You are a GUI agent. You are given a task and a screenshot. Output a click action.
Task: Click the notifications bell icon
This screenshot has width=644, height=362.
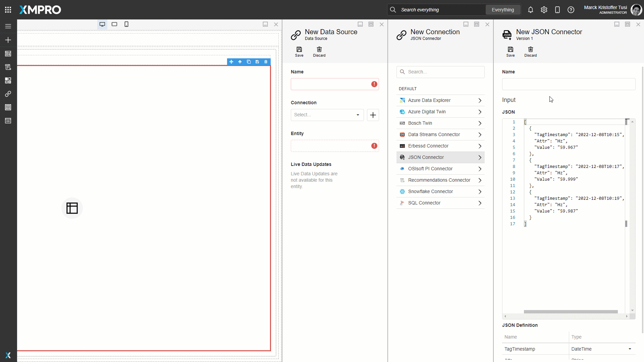(x=530, y=10)
